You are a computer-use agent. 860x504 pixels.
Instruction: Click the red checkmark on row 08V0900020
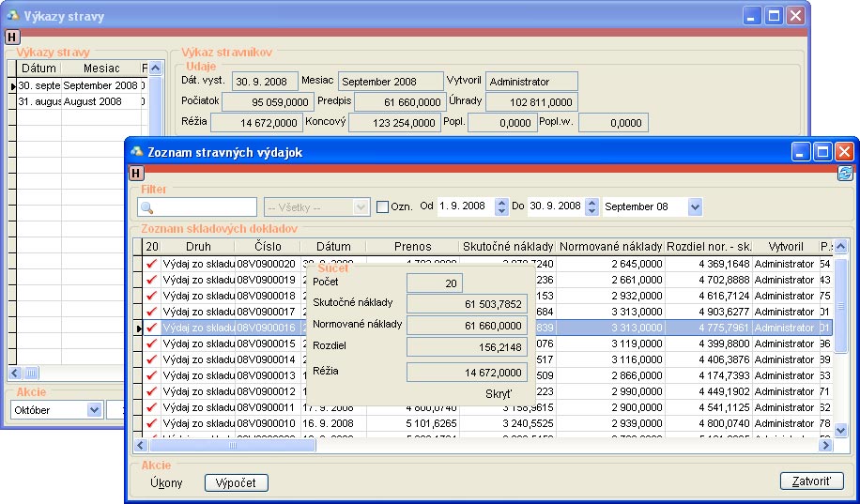coord(152,264)
